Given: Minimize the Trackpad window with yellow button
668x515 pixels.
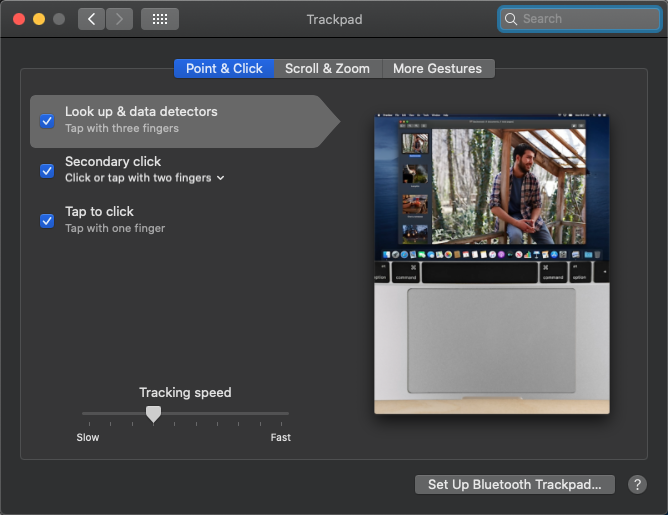Looking at the screenshot, I should (39, 19).
